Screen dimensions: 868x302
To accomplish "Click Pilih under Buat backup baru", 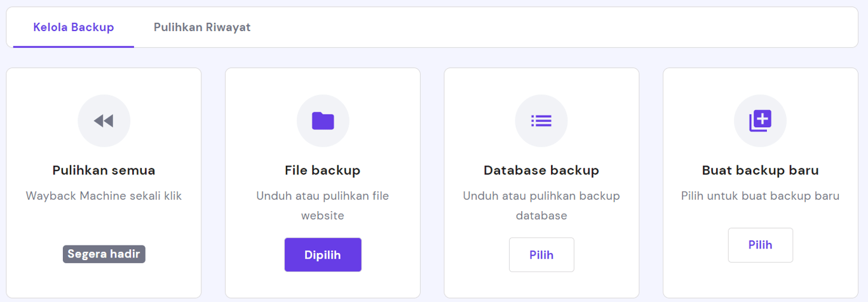I will (x=761, y=245).
